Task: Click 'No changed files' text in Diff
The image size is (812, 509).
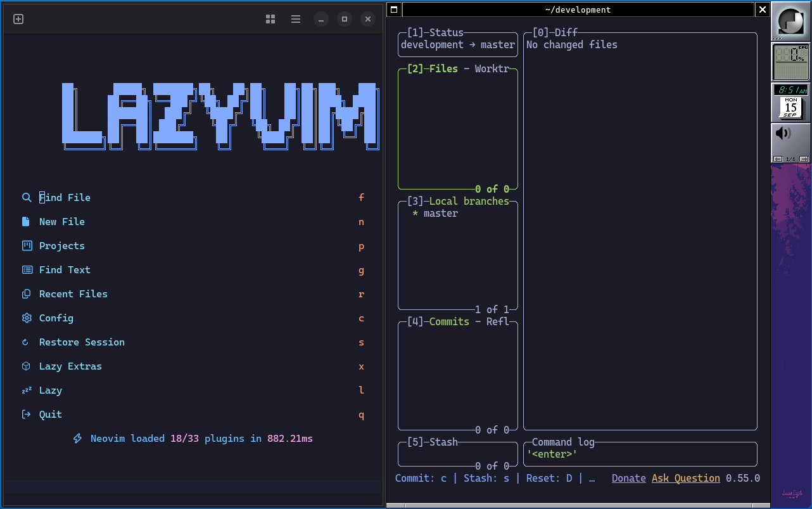Action: click(x=572, y=44)
